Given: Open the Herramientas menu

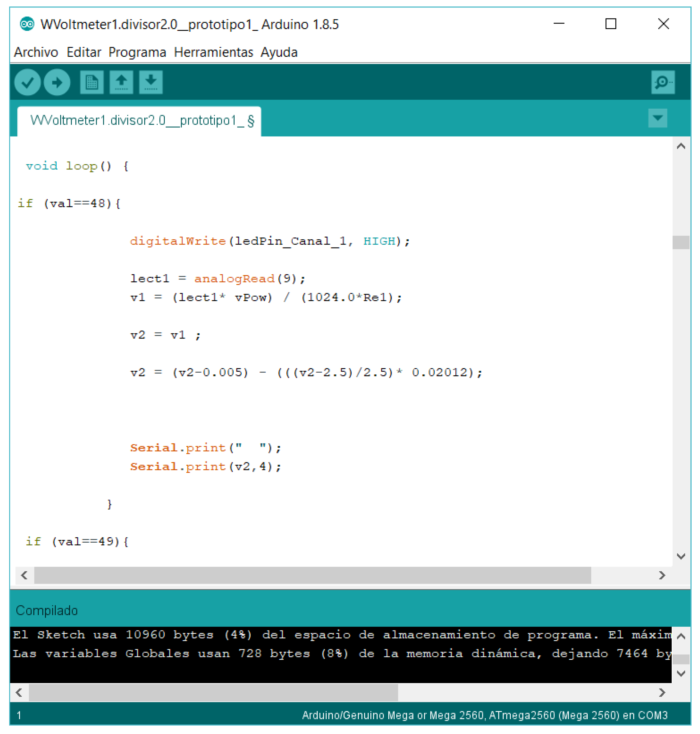Looking at the screenshot, I should click(x=213, y=52).
